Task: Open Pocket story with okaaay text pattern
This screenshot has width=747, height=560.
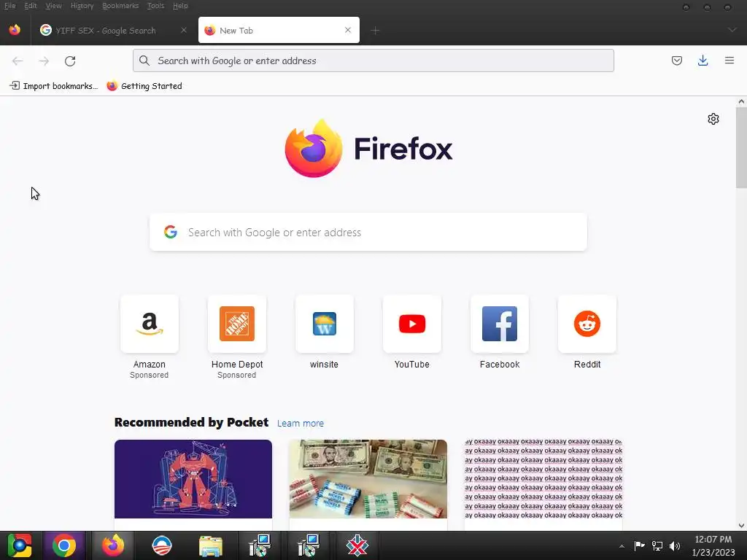Action: [543, 478]
